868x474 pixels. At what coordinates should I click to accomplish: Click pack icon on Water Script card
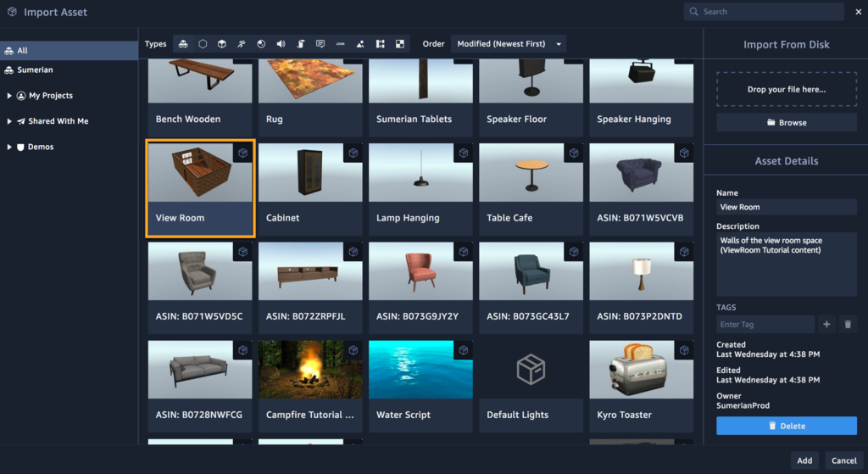click(x=464, y=350)
